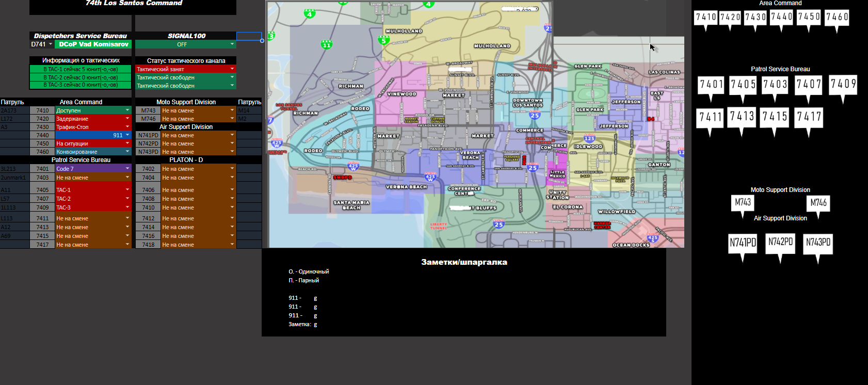Open the 'Тактический занят' status dropdown

232,69
